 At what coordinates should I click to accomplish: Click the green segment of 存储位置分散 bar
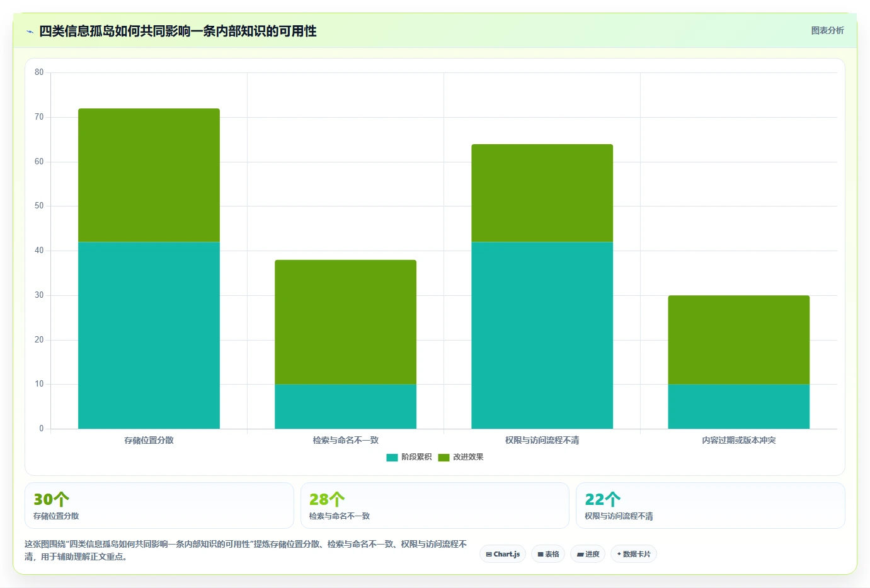(x=149, y=175)
